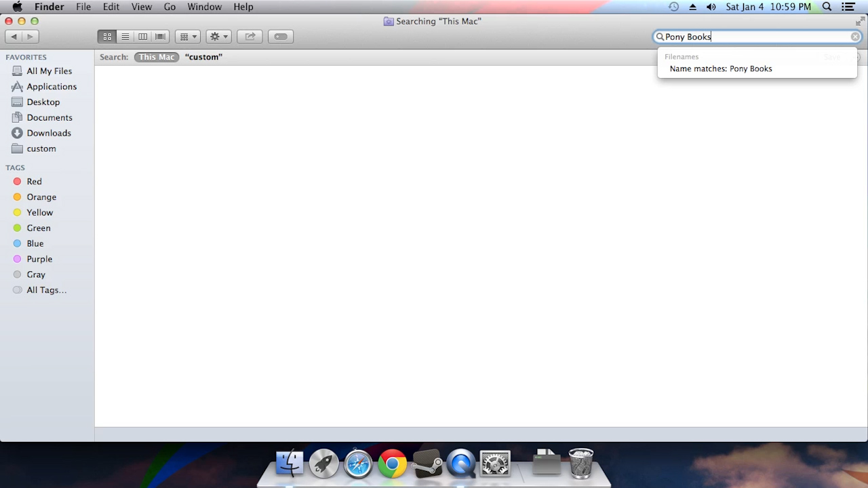Switch to column view in toolbar
The width and height of the screenshot is (868, 488).
tap(142, 37)
